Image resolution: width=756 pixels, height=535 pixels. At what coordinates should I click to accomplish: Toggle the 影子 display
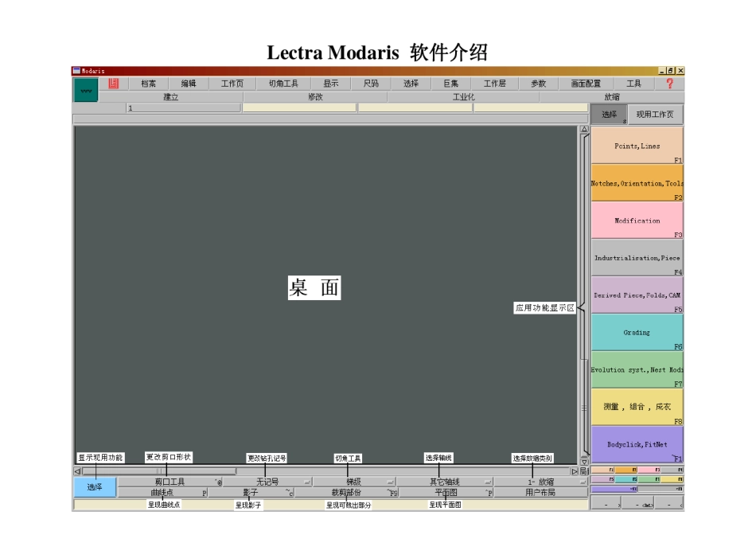tap(251, 493)
